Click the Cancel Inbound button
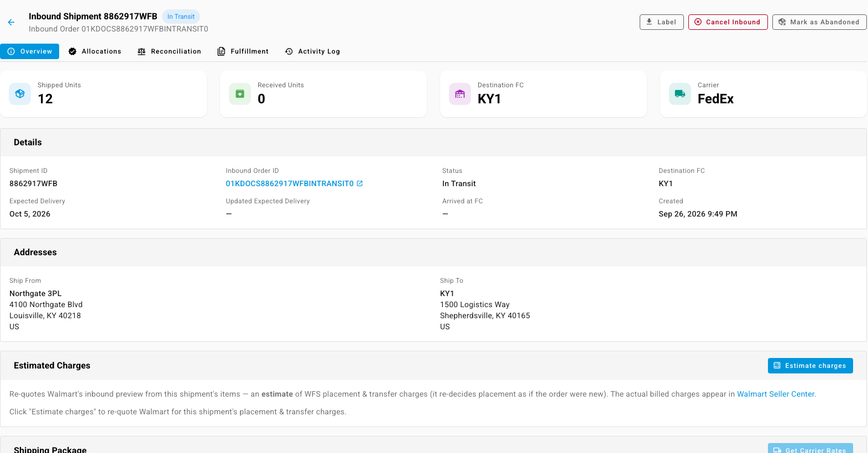Image resolution: width=868 pixels, height=453 pixels. click(728, 22)
